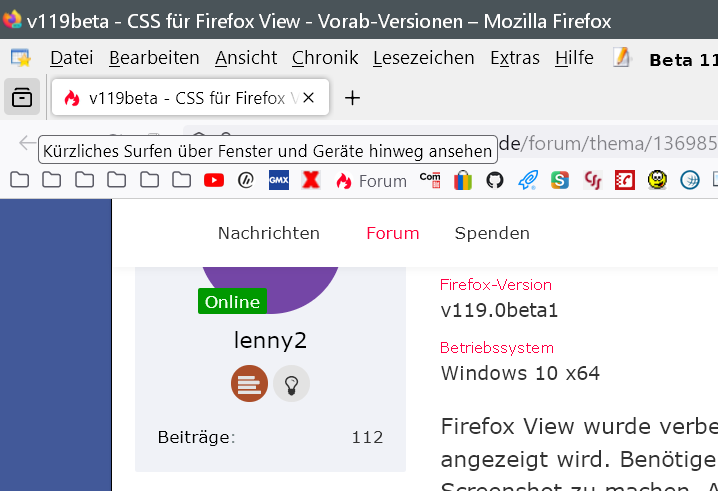Click the yellow smiley bookmark icon
718x491 pixels.
pyautogui.click(x=657, y=180)
